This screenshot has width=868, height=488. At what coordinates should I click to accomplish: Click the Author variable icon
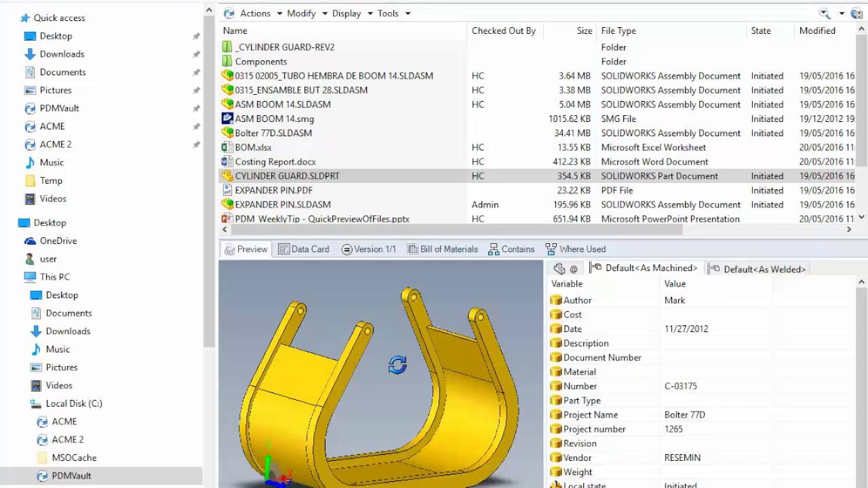click(x=556, y=300)
